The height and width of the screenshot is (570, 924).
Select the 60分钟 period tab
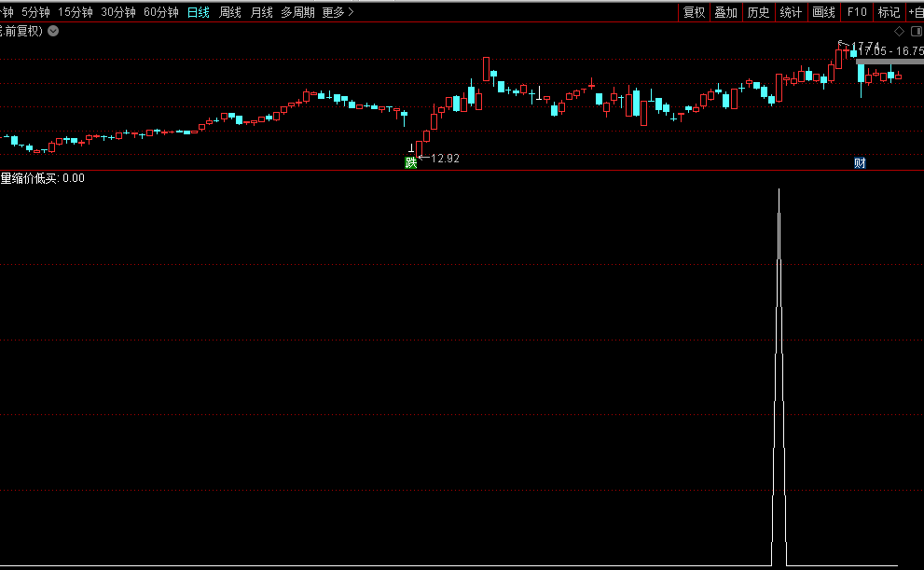pos(161,12)
